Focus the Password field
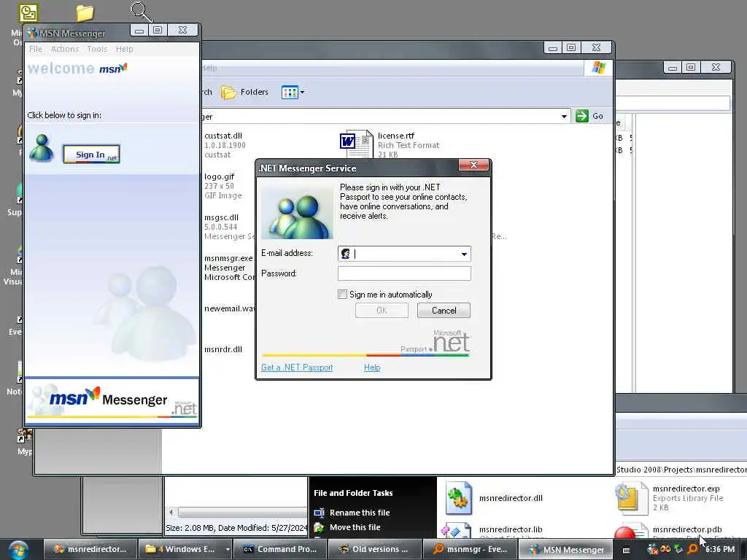747x560 pixels. click(404, 273)
